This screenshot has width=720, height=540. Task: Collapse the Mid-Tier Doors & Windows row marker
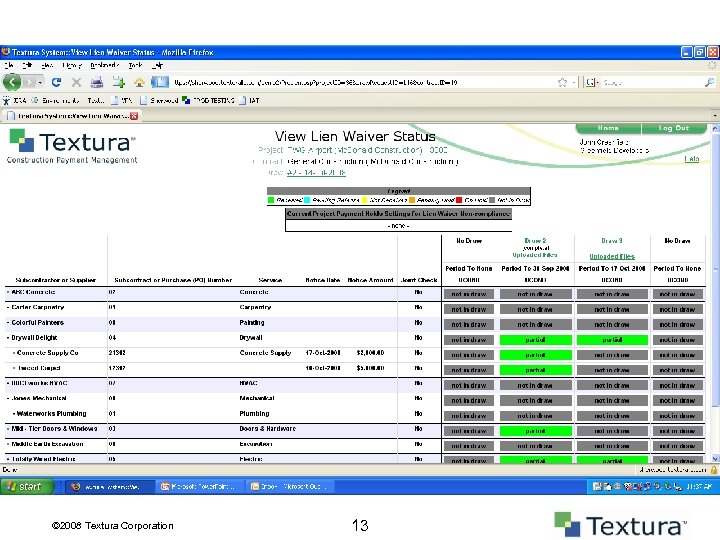pos(8,429)
